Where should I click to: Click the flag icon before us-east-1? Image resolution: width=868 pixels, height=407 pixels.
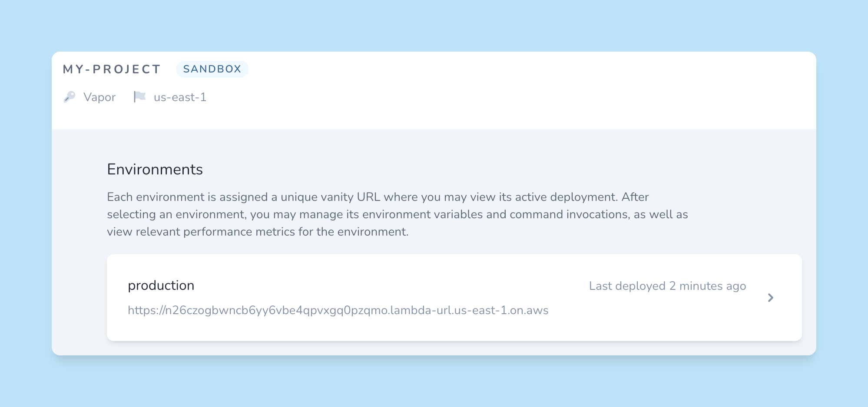click(x=140, y=96)
